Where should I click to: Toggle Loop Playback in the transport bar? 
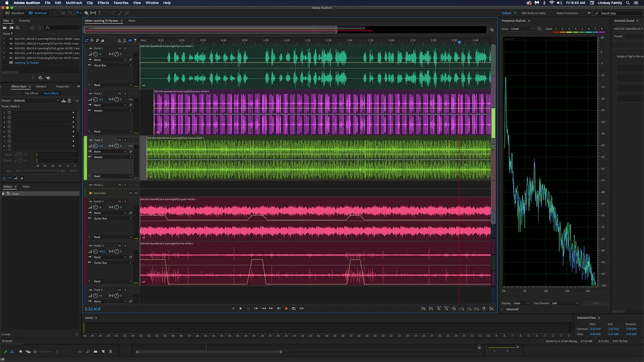pos(294,308)
